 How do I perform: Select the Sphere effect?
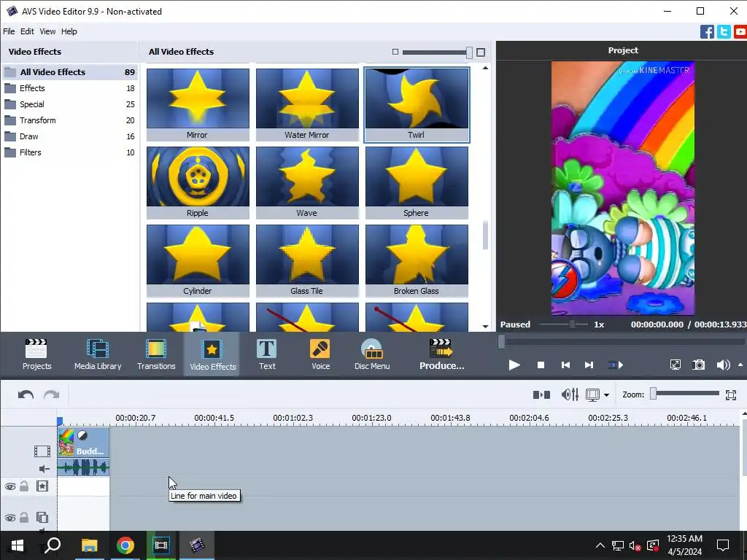pos(417,183)
